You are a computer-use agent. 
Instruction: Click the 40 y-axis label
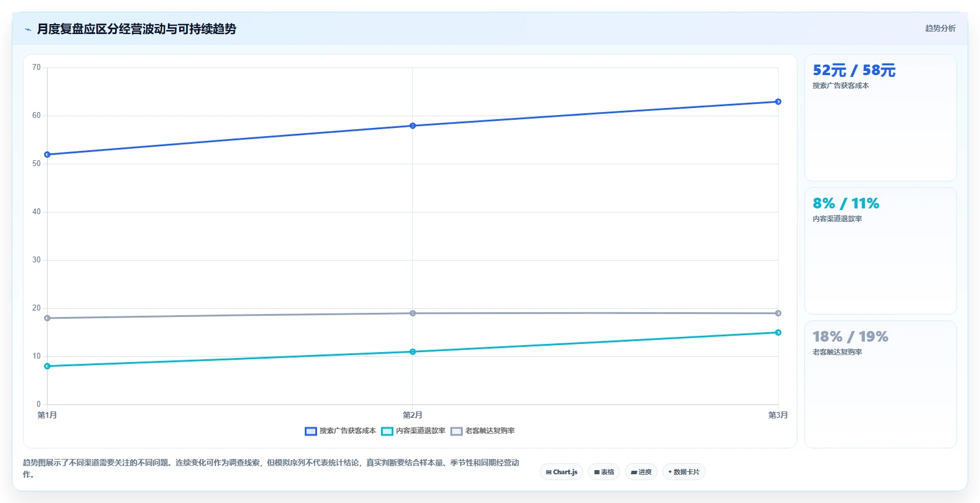point(36,212)
